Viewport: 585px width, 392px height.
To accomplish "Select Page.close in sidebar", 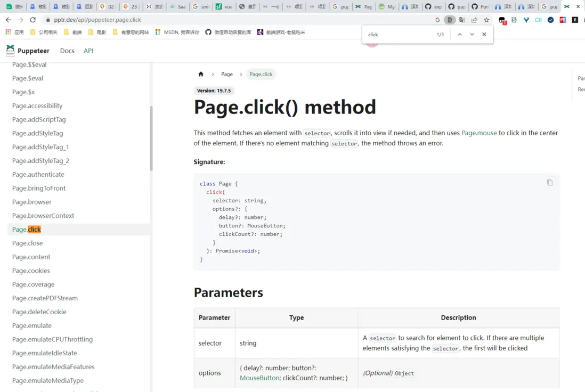I will [x=27, y=243].
